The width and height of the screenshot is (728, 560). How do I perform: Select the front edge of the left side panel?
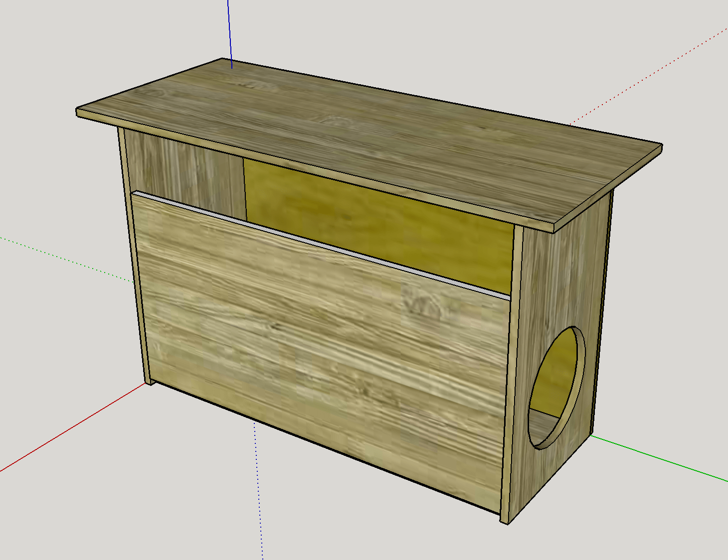pos(135,257)
